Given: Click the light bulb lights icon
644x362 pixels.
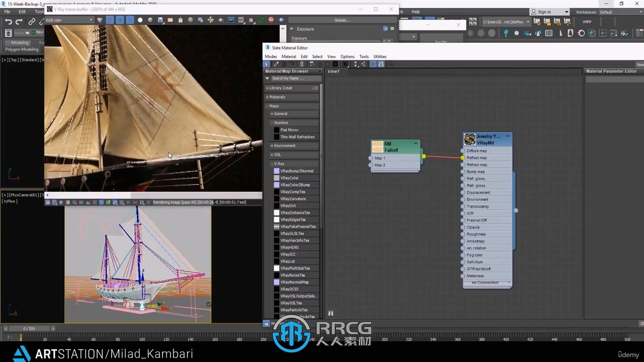Looking at the screenshot, I should [x=505, y=33].
